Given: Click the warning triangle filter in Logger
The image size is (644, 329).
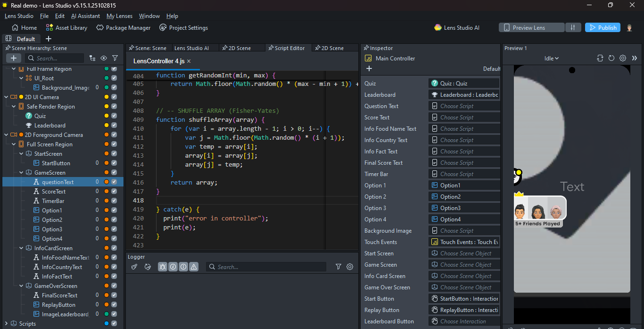Looking at the screenshot, I should (194, 267).
